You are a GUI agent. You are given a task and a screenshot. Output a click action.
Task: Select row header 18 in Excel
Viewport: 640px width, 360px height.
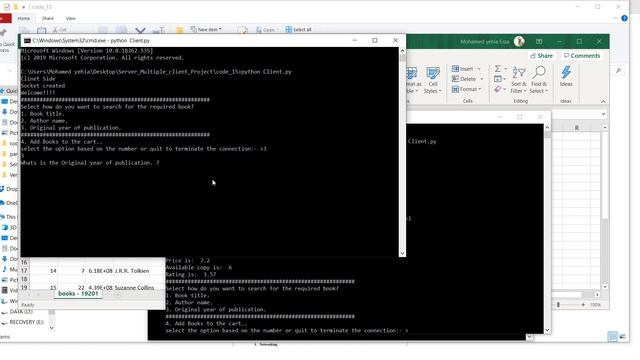coord(24,279)
